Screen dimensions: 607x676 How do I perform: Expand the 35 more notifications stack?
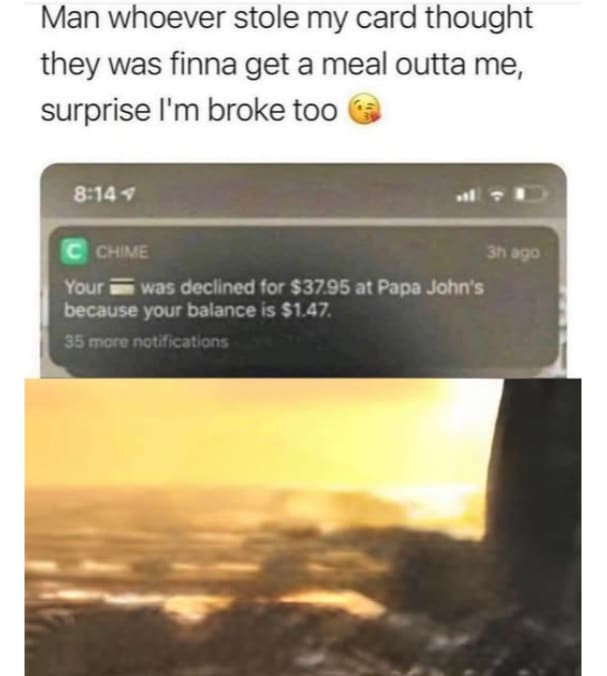[146, 342]
